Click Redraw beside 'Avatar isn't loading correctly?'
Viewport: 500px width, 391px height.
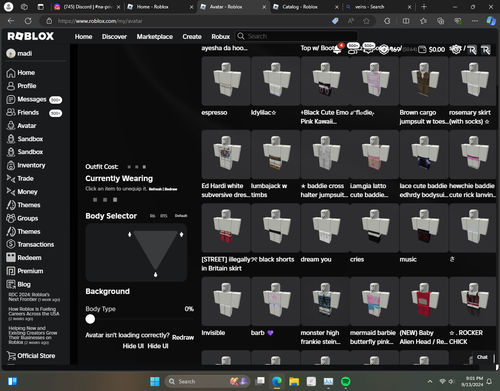pos(183,338)
